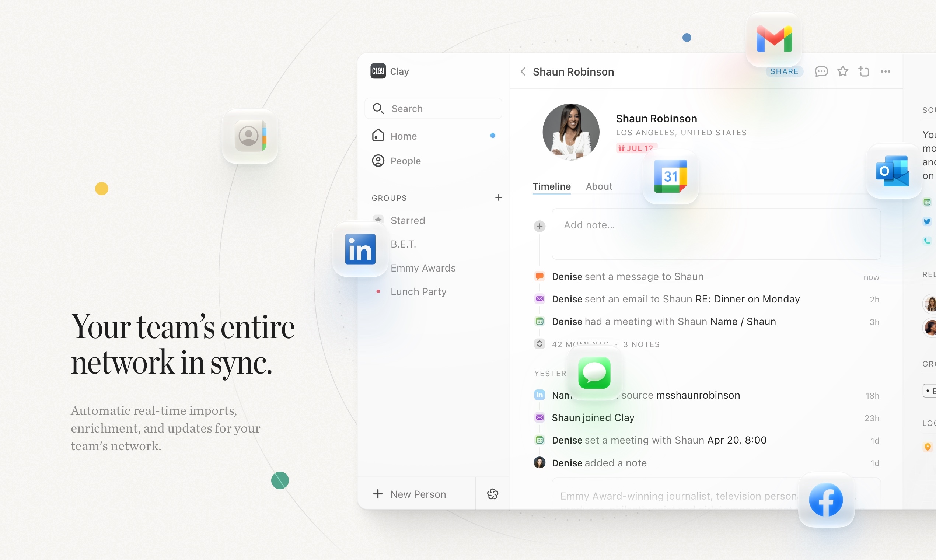Viewport: 936px width, 560px height.
Task: Open People in the sidebar
Action: [405, 161]
